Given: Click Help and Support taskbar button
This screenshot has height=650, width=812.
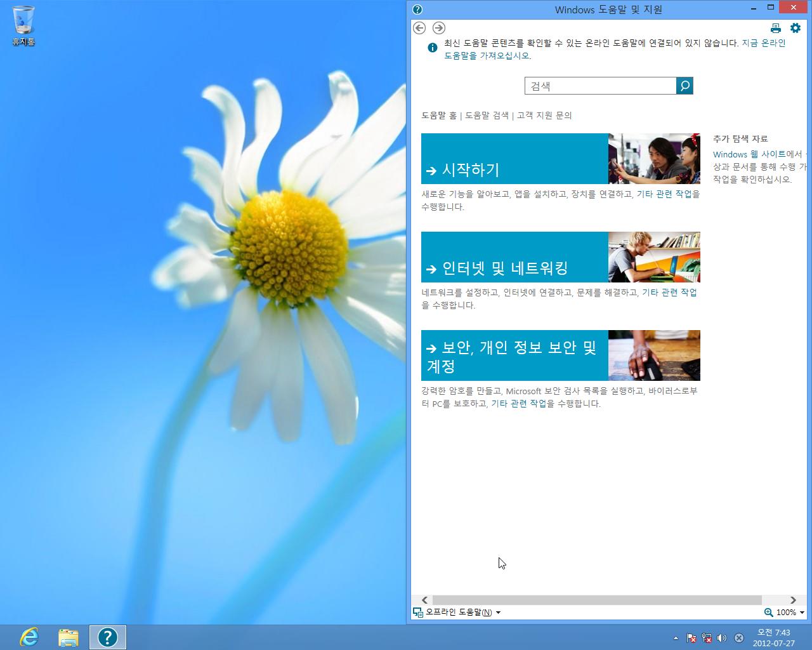Looking at the screenshot, I should pyautogui.click(x=108, y=637).
